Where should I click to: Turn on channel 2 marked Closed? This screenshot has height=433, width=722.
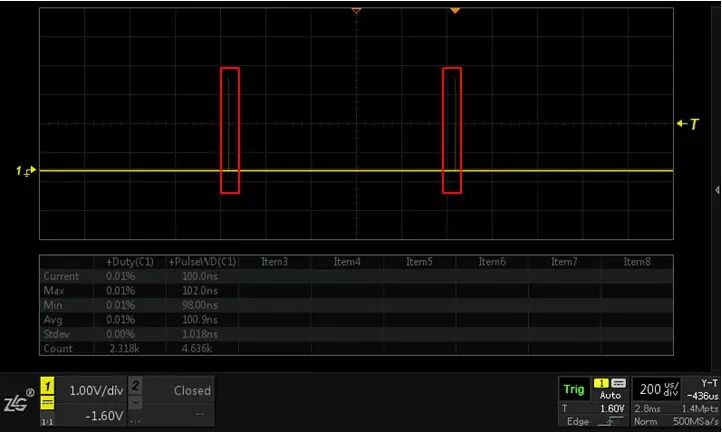(x=192, y=391)
